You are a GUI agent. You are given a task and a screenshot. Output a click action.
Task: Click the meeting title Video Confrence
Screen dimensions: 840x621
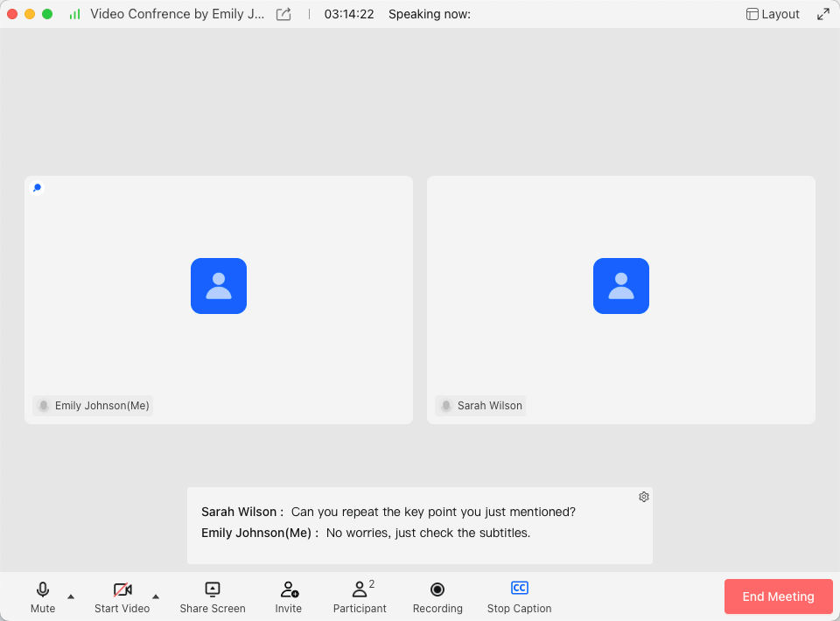point(178,13)
